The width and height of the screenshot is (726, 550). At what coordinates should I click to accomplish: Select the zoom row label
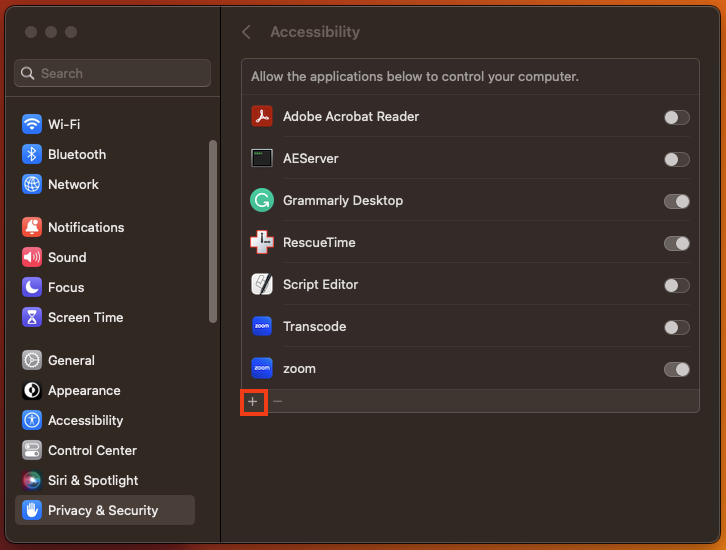click(299, 369)
